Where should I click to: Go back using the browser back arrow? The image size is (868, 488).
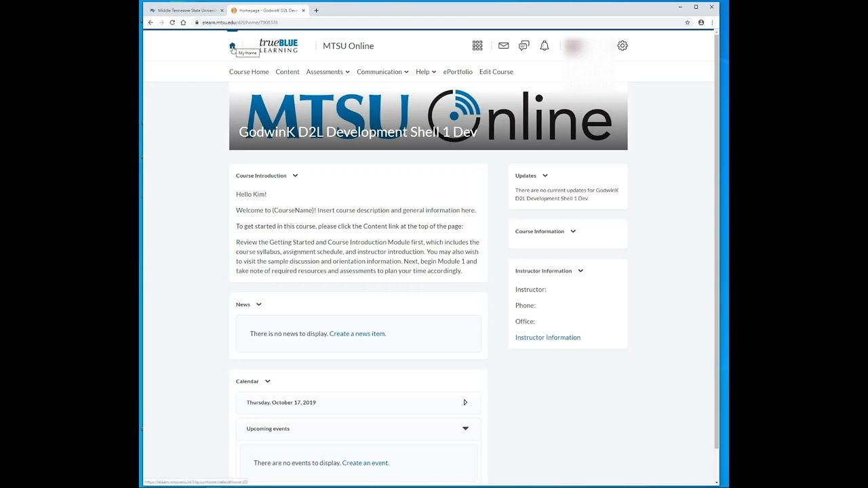(x=150, y=22)
